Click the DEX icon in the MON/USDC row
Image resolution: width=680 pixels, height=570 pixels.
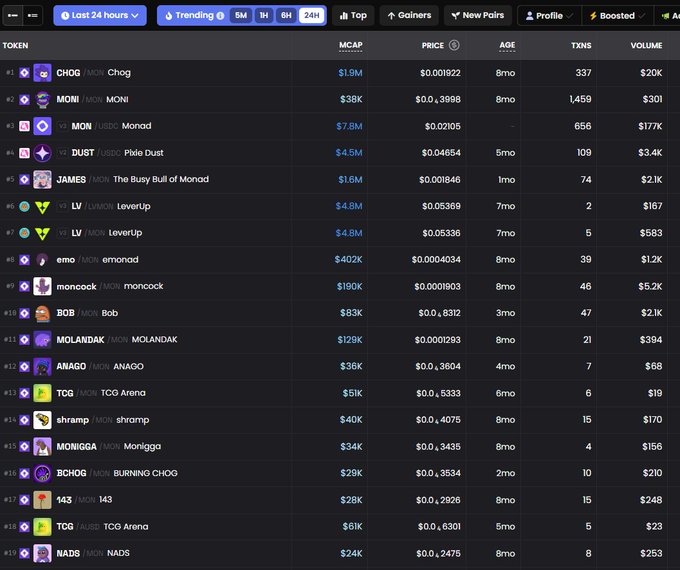24,126
